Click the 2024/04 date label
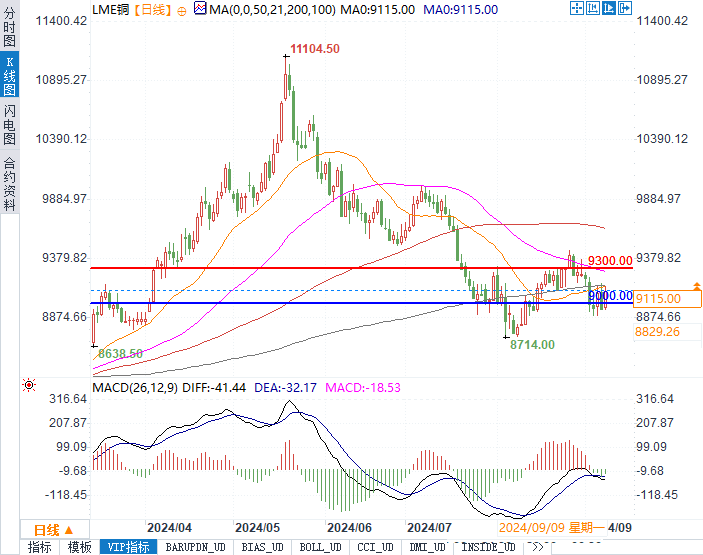 tap(169, 528)
